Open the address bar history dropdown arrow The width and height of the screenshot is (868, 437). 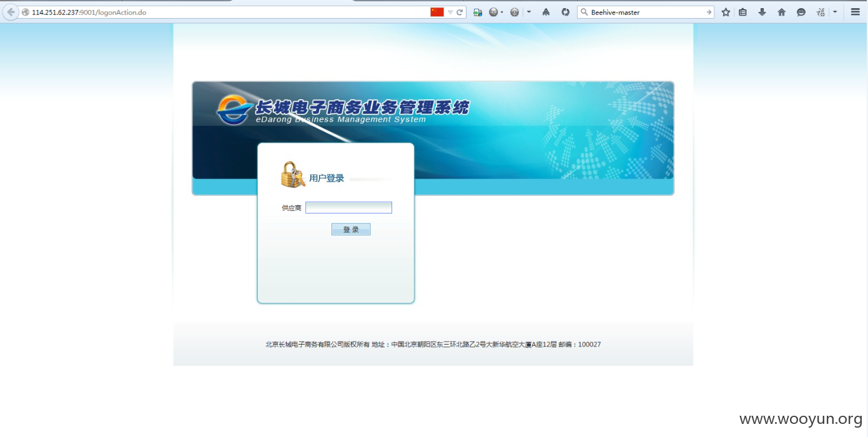click(x=450, y=12)
